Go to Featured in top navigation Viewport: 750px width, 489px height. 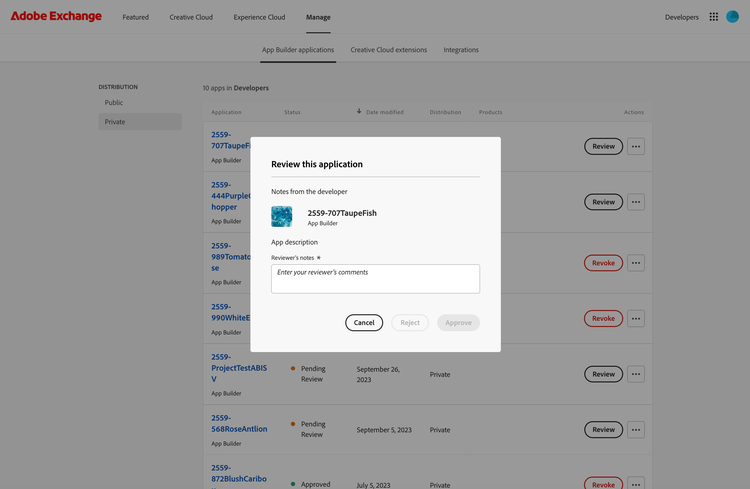[135, 17]
